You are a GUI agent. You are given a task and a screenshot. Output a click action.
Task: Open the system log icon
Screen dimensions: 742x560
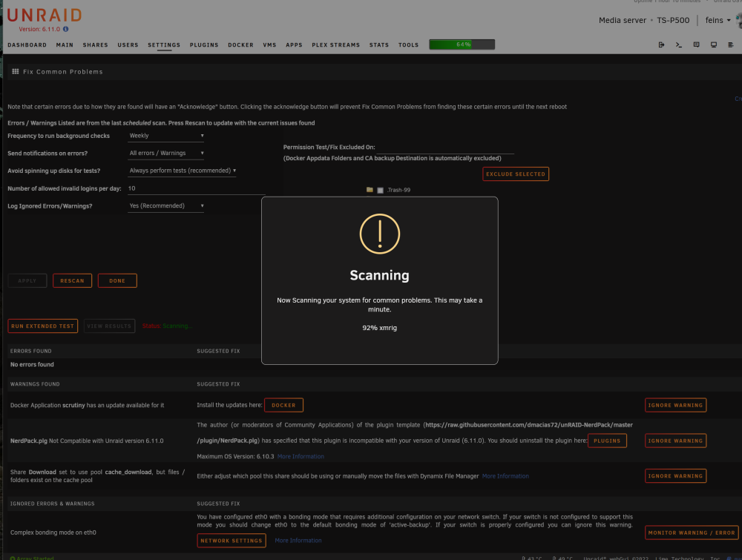coord(731,45)
